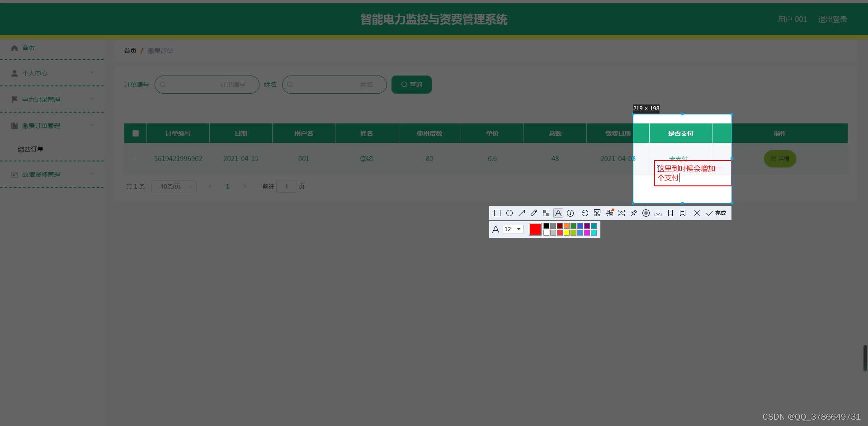Click the OCR text recognition icon
The height and width of the screenshot is (426, 868).
pyautogui.click(x=622, y=213)
